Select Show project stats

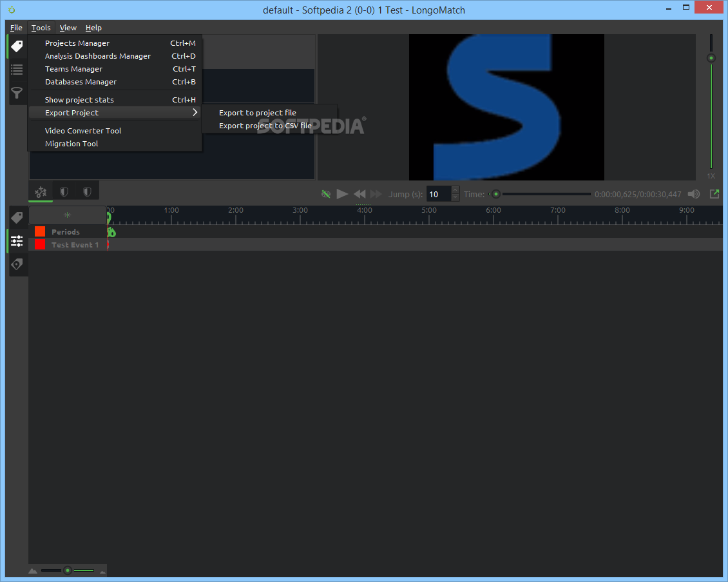tap(115, 100)
